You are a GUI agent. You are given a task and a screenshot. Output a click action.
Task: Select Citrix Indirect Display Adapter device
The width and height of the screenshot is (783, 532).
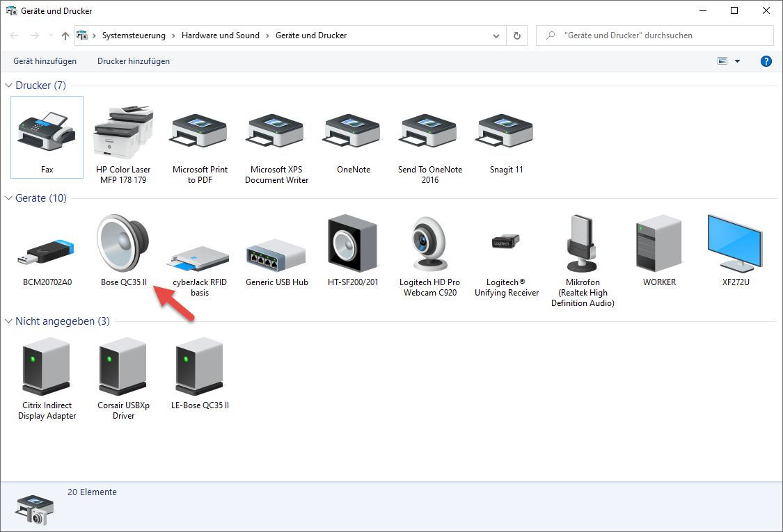47,366
